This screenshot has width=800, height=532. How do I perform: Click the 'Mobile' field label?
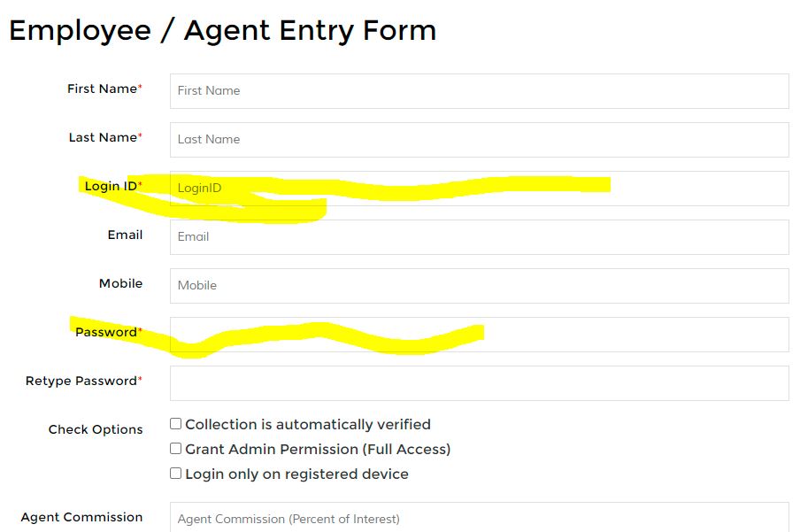pyautogui.click(x=121, y=283)
